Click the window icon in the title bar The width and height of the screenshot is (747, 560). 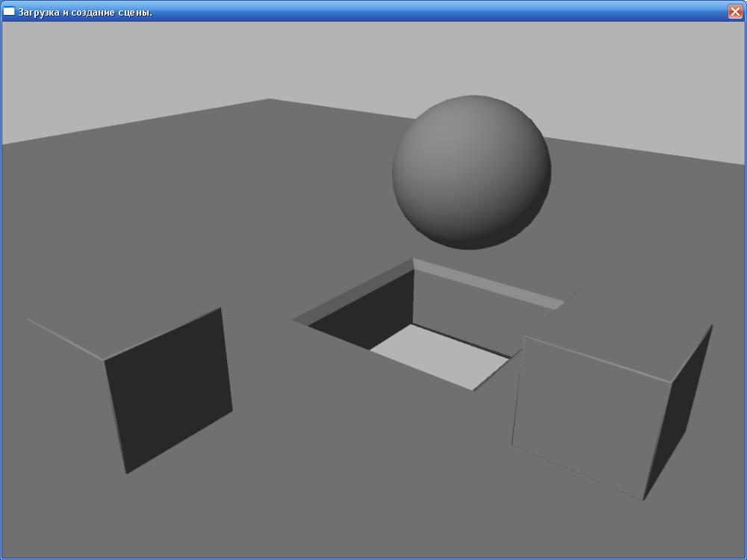[9, 11]
